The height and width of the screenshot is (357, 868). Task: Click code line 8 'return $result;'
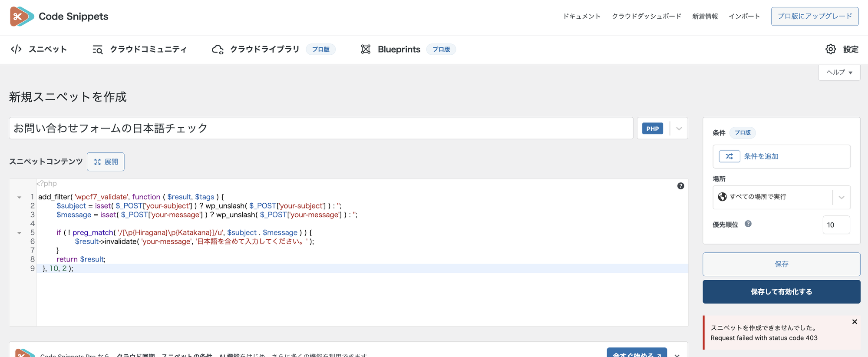point(81,259)
